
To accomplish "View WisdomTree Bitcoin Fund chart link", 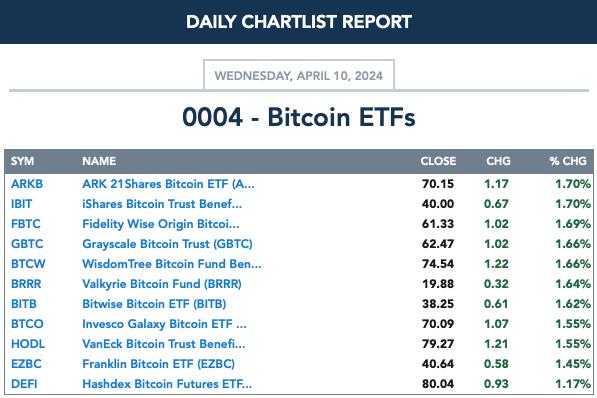I will (172, 264).
